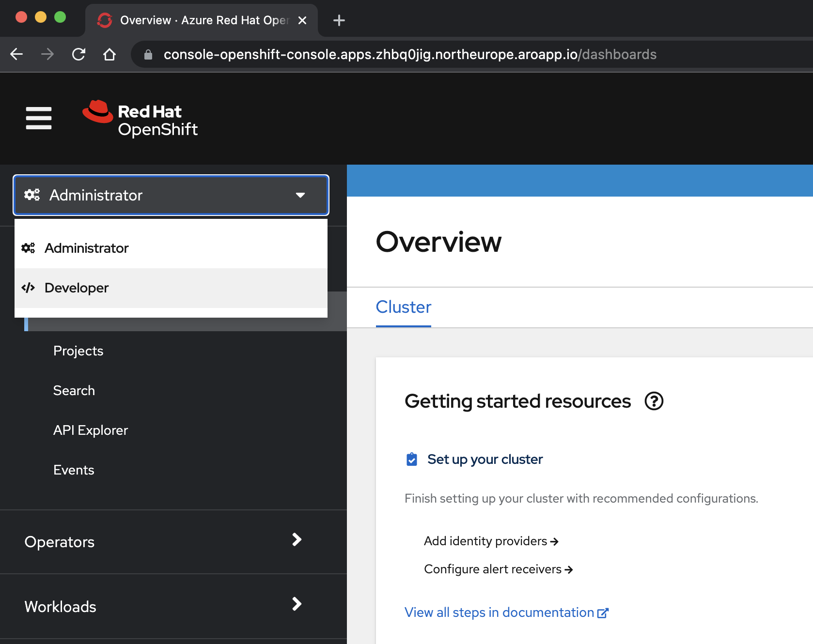Screen dimensions: 813x644
Task: Click the code icon beside Developer
Action: coord(28,287)
